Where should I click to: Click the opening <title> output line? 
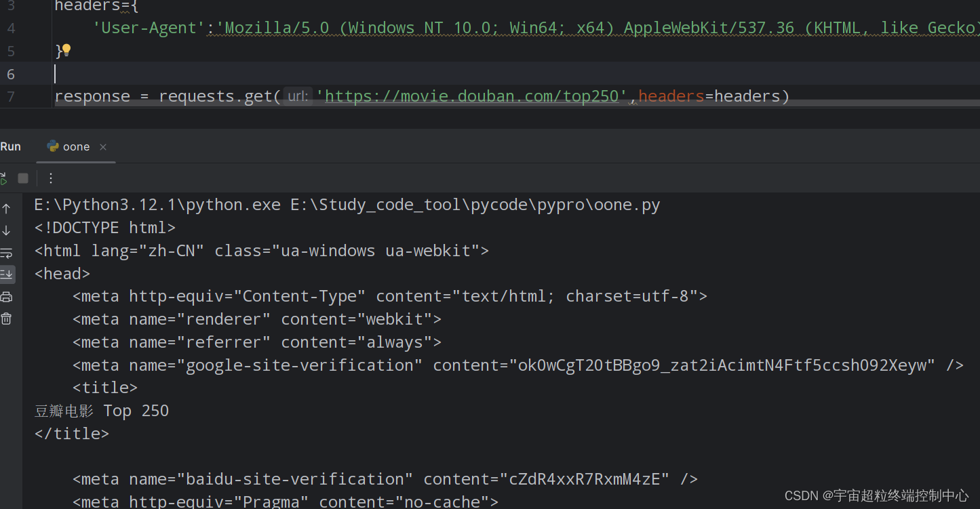[105, 388]
